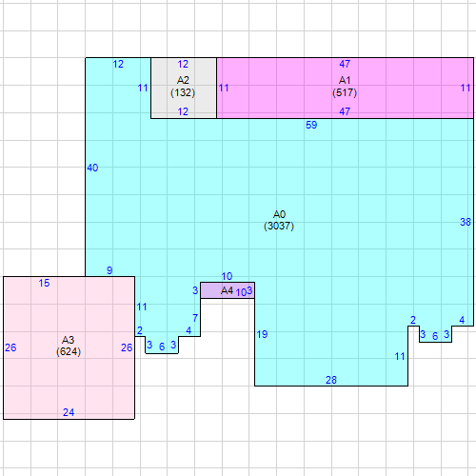Click the 12 dimension in cyan left of A2
Image resolution: width=476 pixels, height=476 pixels.
tap(118, 64)
